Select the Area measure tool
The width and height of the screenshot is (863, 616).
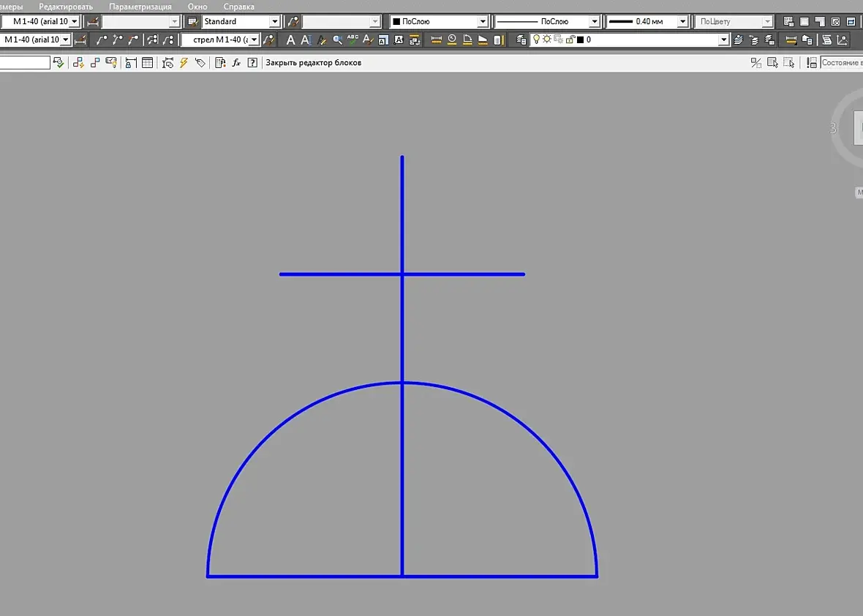[482, 40]
